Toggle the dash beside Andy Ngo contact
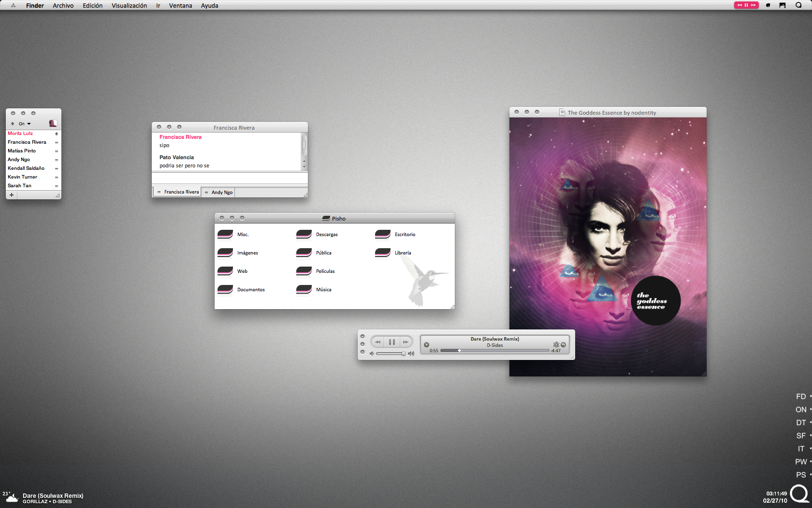The width and height of the screenshot is (812, 508). [x=56, y=160]
